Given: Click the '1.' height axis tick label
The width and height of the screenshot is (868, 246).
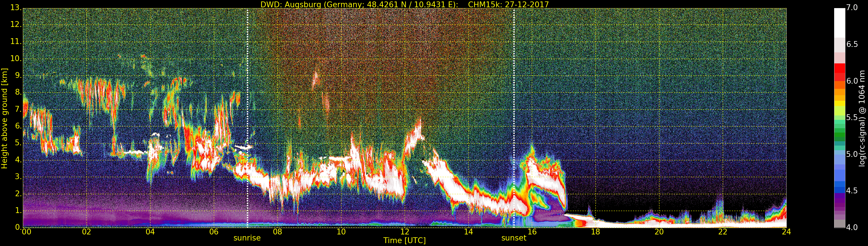Looking at the screenshot, I should 18,210.
